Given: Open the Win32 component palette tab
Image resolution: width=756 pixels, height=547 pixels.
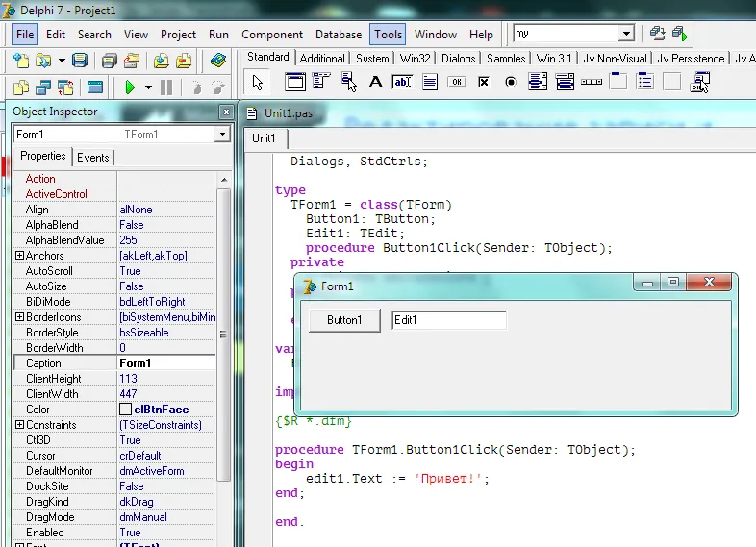Looking at the screenshot, I should 416,58.
